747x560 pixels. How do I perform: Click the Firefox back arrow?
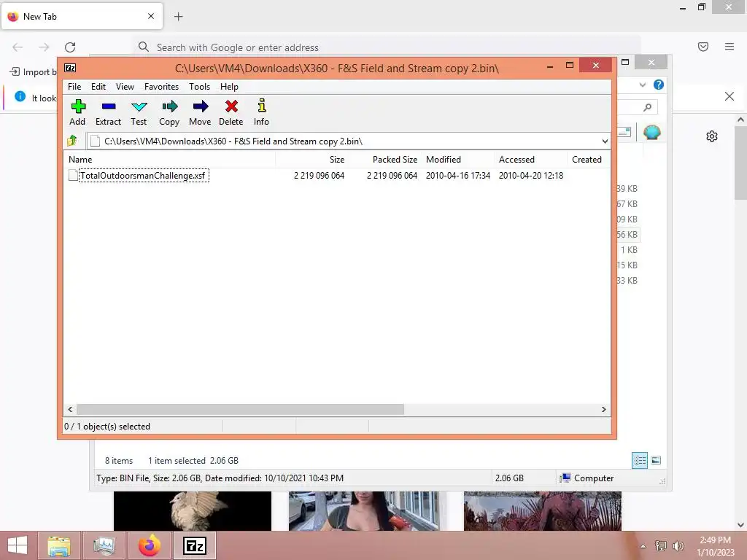[18, 47]
